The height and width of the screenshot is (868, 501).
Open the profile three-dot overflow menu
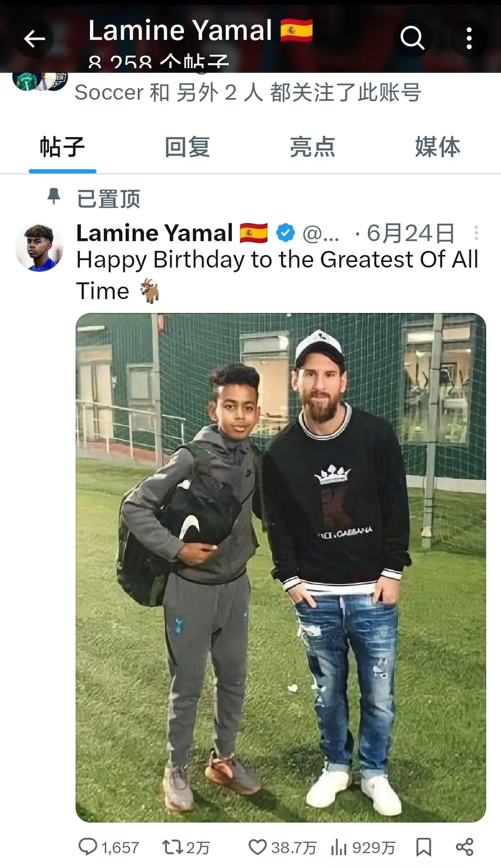[x=469, y=38]
